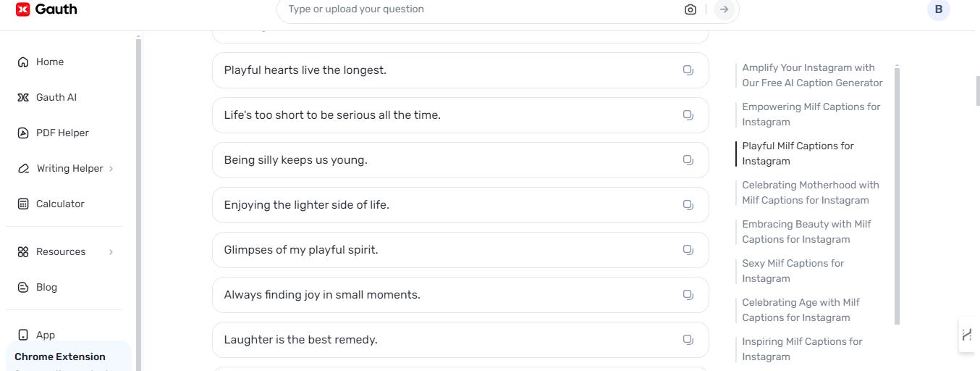Go to Gauth AI in sidebar
The width and height of the screenshot is (980, 371).
click(x=56, y=98)
